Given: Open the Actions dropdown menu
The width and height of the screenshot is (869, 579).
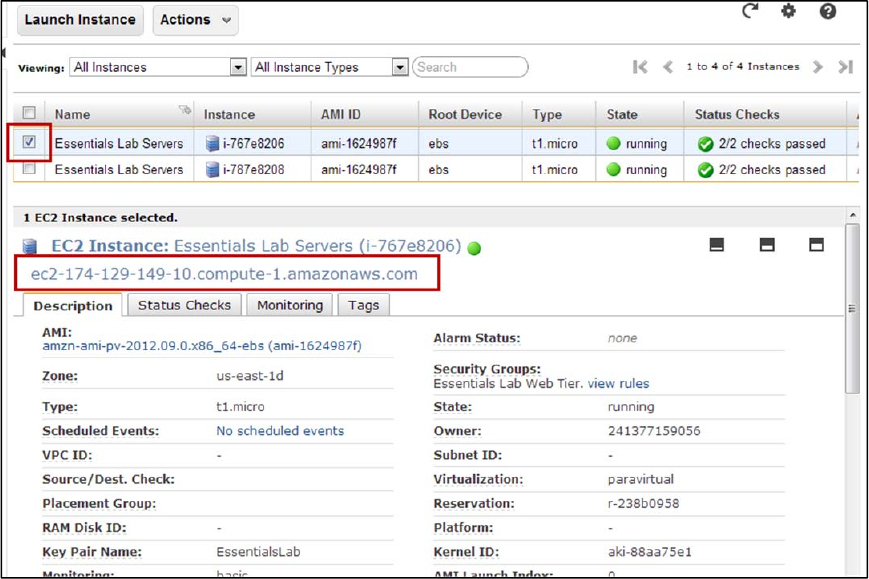Looking at the screenshot, I should [x=196, y=20].
